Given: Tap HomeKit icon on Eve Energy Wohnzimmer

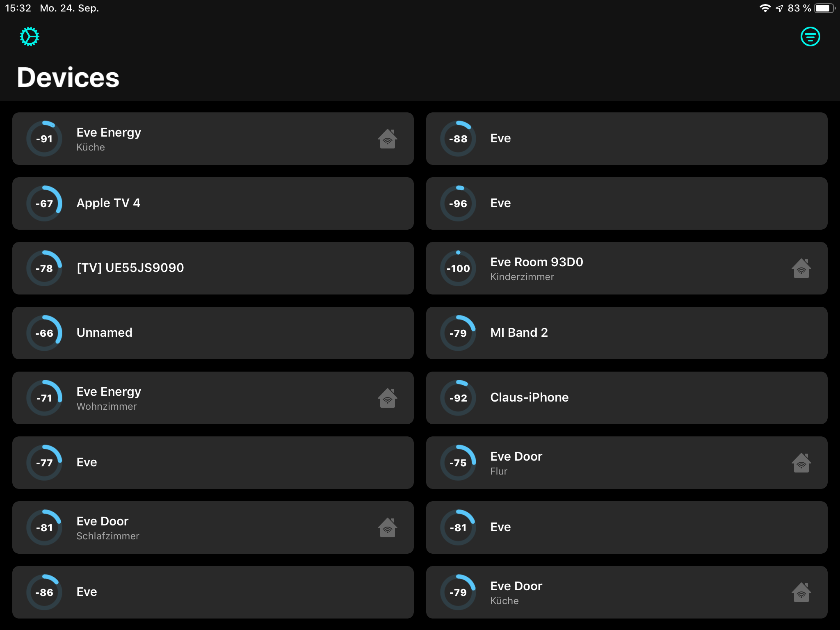Looking at the screenshot, I should click(x=387, y=398).
